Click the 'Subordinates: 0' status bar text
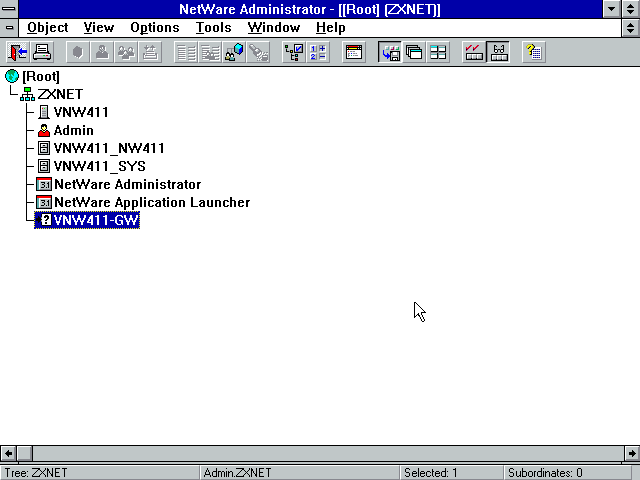The image size is (640, 480). (545, 473)
